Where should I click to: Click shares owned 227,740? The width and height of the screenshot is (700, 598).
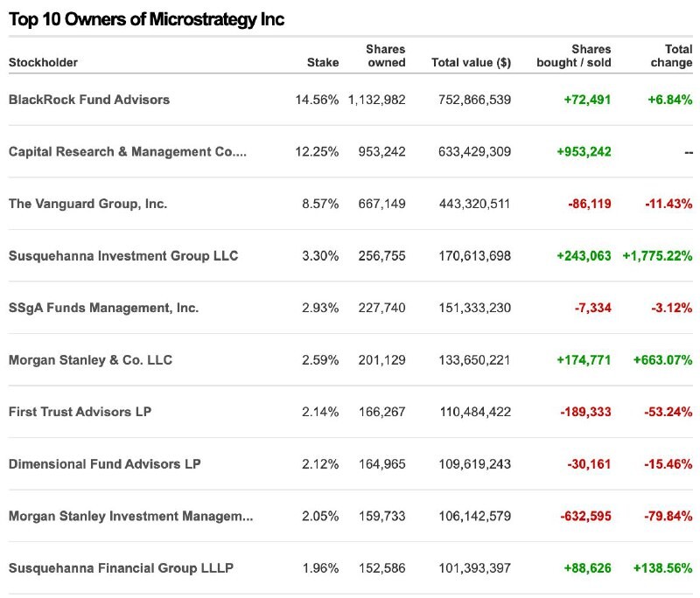[x=382, y=308]
